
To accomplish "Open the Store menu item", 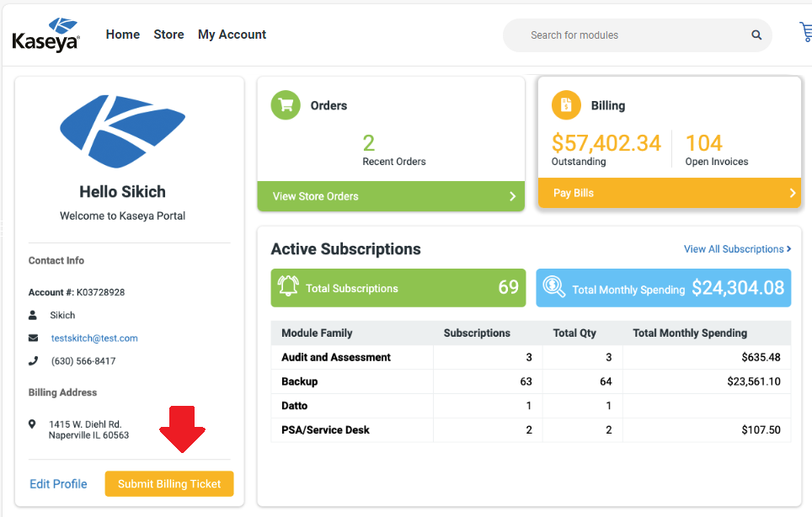I will (x=168, y=35).
